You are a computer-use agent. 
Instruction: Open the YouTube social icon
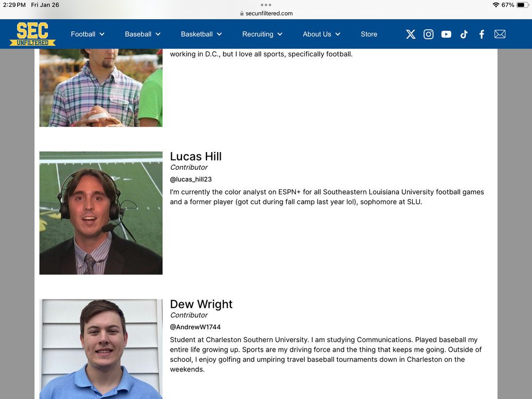(446, 34)
